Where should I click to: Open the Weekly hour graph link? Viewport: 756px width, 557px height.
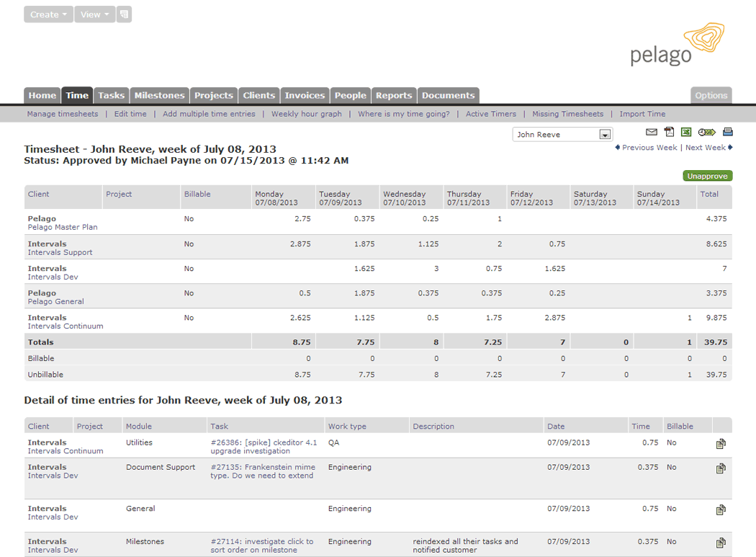point(307,114)
